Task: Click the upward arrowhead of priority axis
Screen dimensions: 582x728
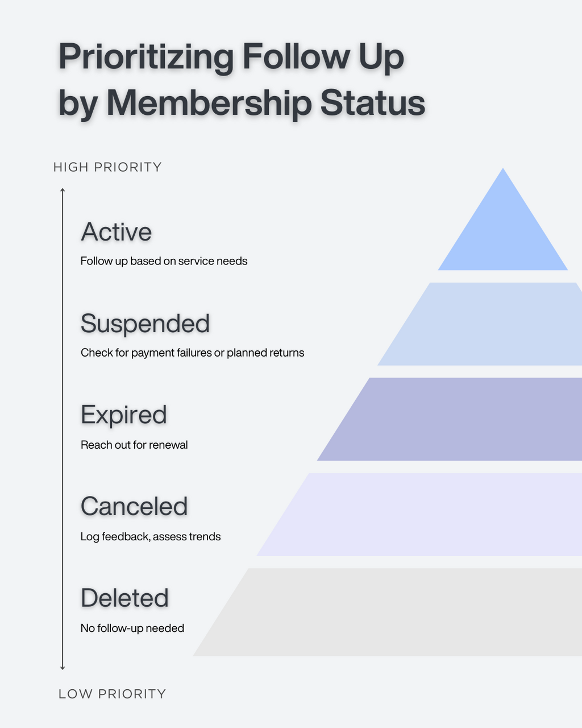Action: (63, 191)
